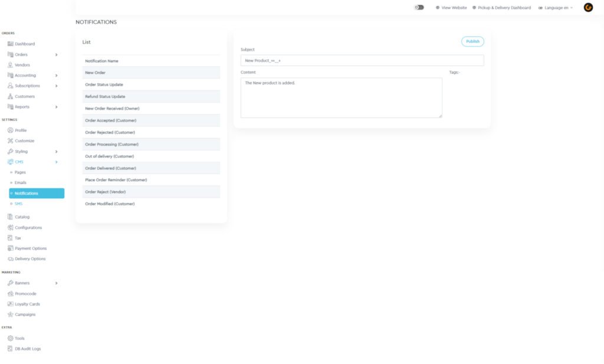
Task: Click inside the Content text area
Action: pos(341,98)
